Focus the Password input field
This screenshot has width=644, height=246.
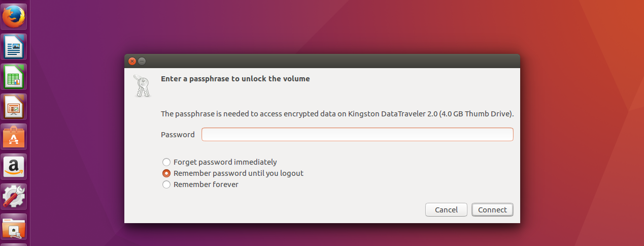[x=357, y=134]
